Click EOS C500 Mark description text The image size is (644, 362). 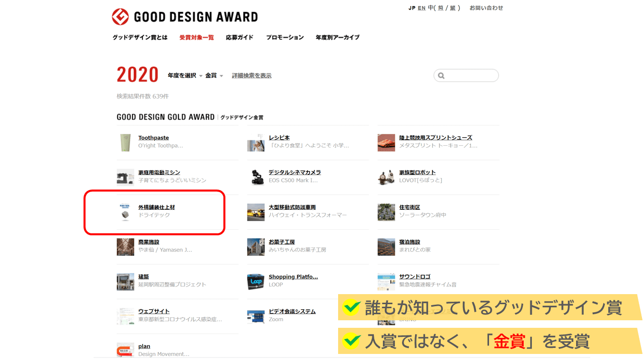(x=293, y=180)
